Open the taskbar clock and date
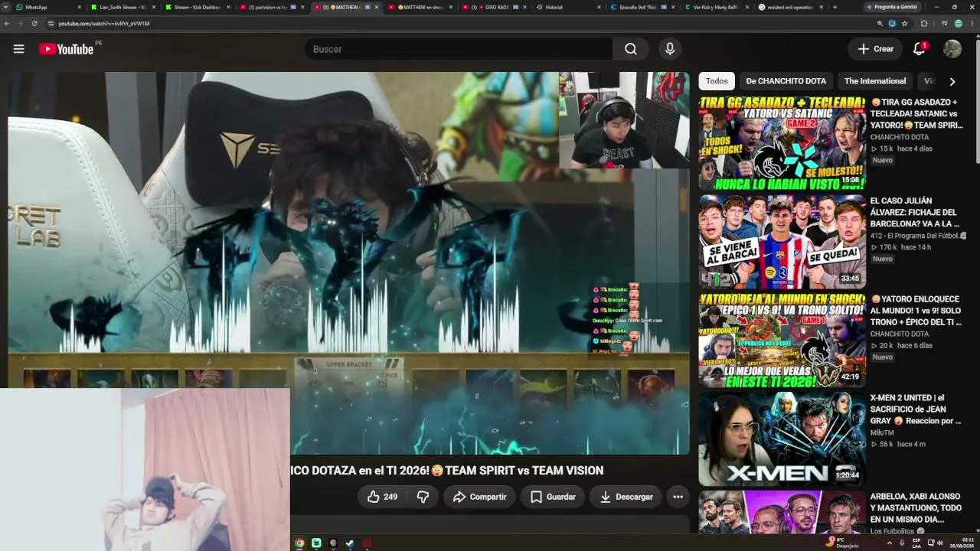Image resolution: width=980 pixels, height=551 pixels. [962, 543]
